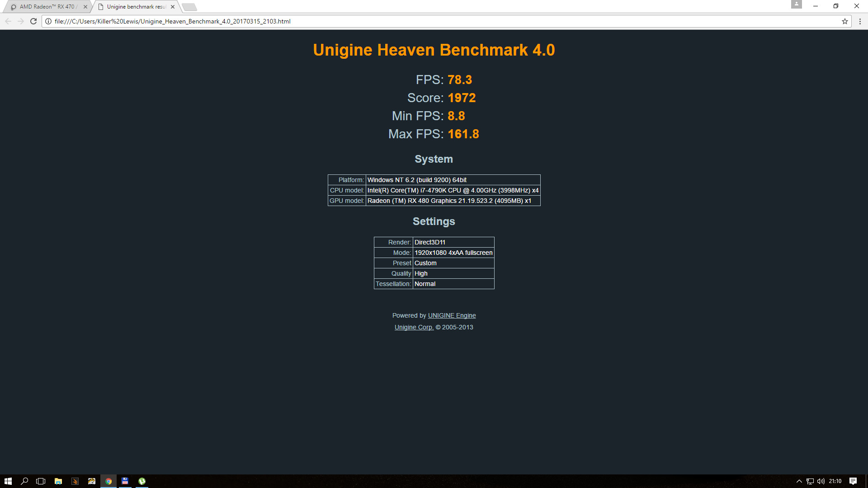Screen dimensions: 868x488
Task: Open the Unigine Corp. link
Action: coord(414,327)
